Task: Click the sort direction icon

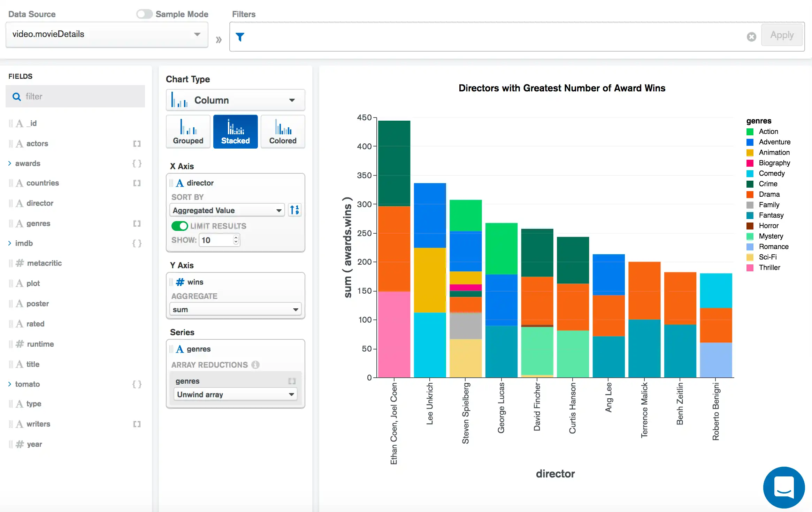Action: [x=294, y=210]
